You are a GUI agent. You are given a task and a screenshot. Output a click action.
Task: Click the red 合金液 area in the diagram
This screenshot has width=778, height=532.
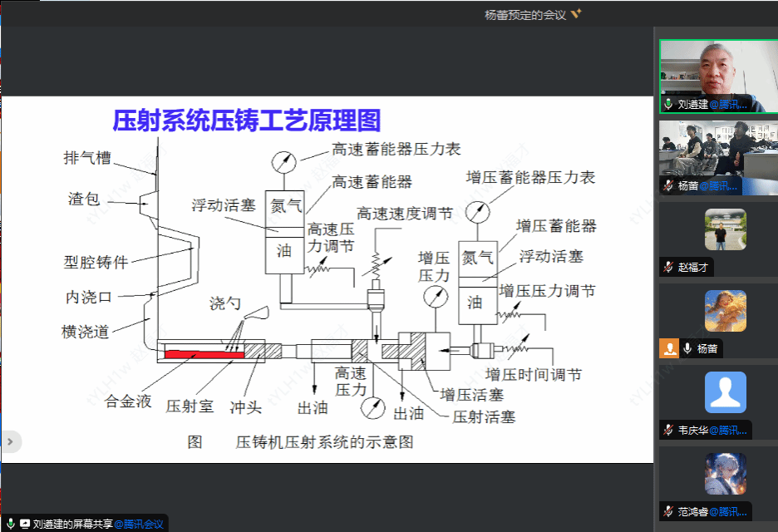(x=204, y=355)
